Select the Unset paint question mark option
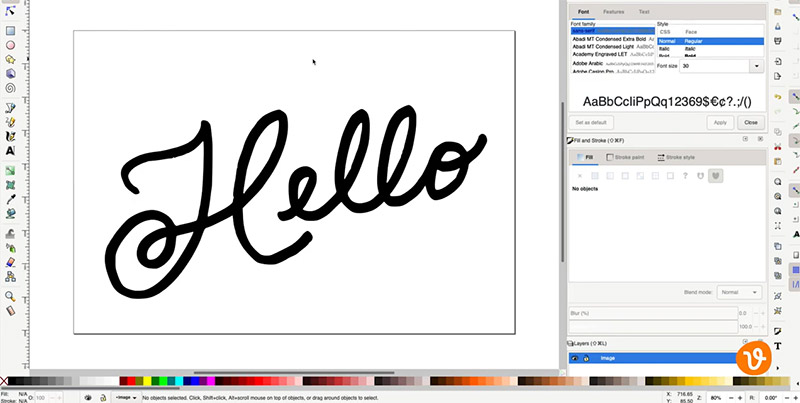Image resolution: width=800 pixels, height=403 pixels. pyautogui.click(x=685, y=176)
